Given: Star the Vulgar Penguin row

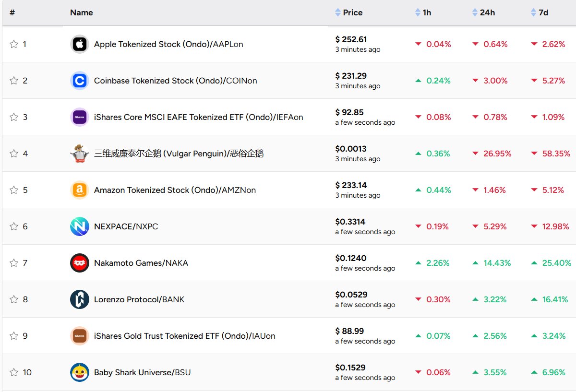Looking at the screenshot, I should (x=14, y=154).
